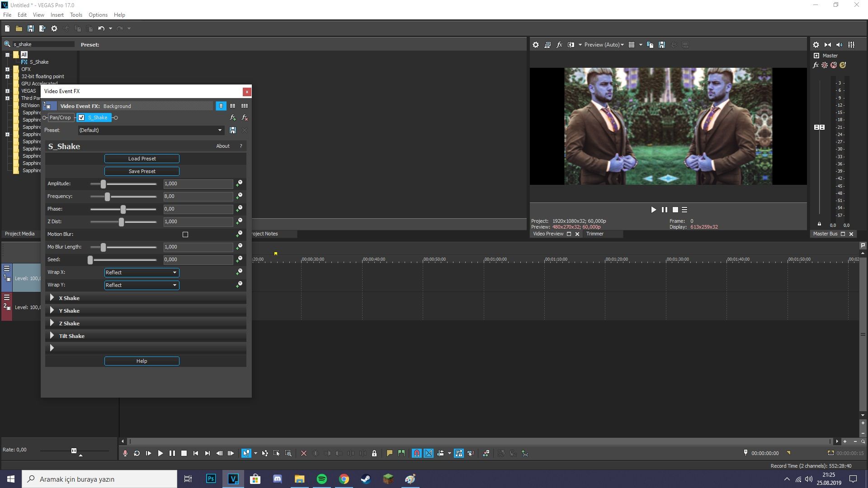
Task: Toggle Enable Snapping magnet in timeline toolbar
Action: (416, 453)
